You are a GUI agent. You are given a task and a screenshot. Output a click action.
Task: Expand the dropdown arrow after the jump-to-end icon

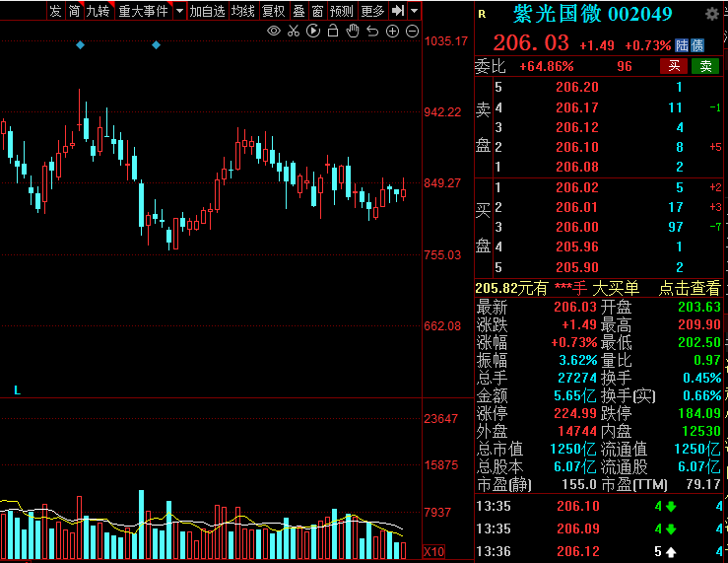click(x=414, y=11)
